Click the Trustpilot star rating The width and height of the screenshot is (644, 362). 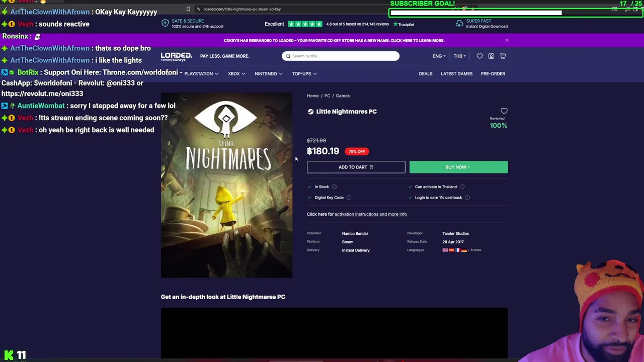pos(305,24)
